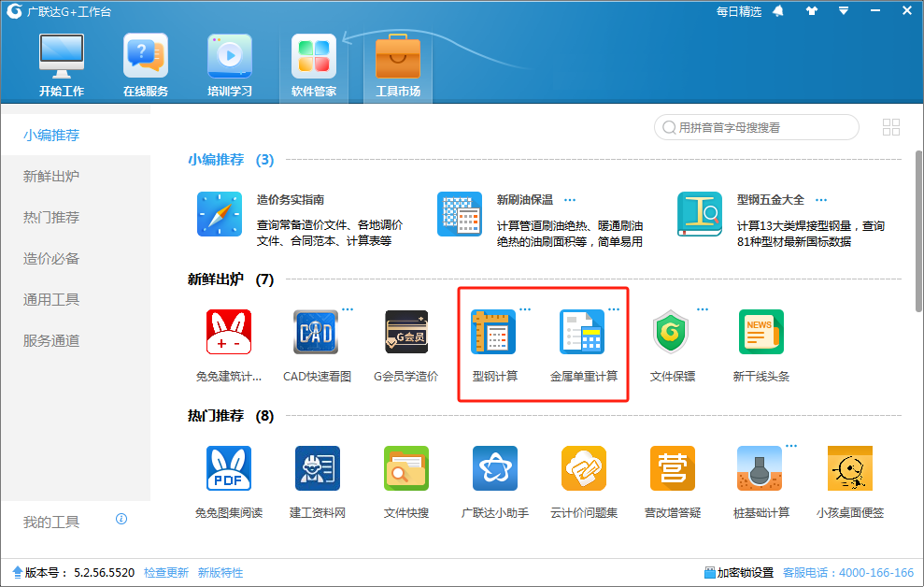The width and height of the screenshot is (924, 587).
Task: Launch 文件快搜 folder search icon
Action: pyautogui.click(x=406, y=468)
